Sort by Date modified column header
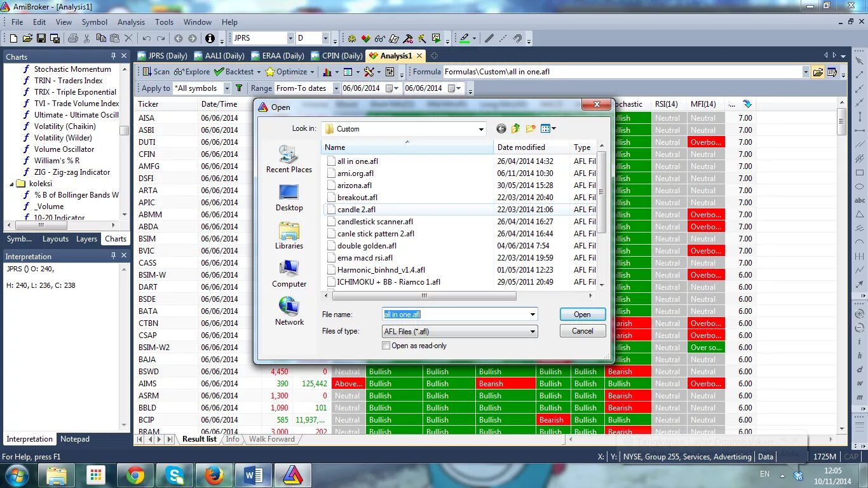Screen dimensions: 868x488 pos(532,147)
